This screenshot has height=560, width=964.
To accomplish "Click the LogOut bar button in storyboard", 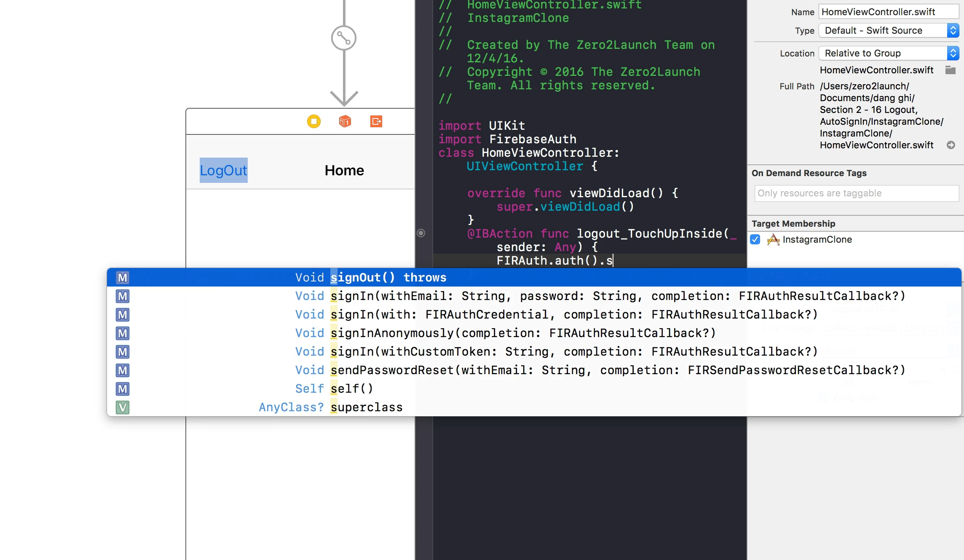I will [x=223, y=170].
